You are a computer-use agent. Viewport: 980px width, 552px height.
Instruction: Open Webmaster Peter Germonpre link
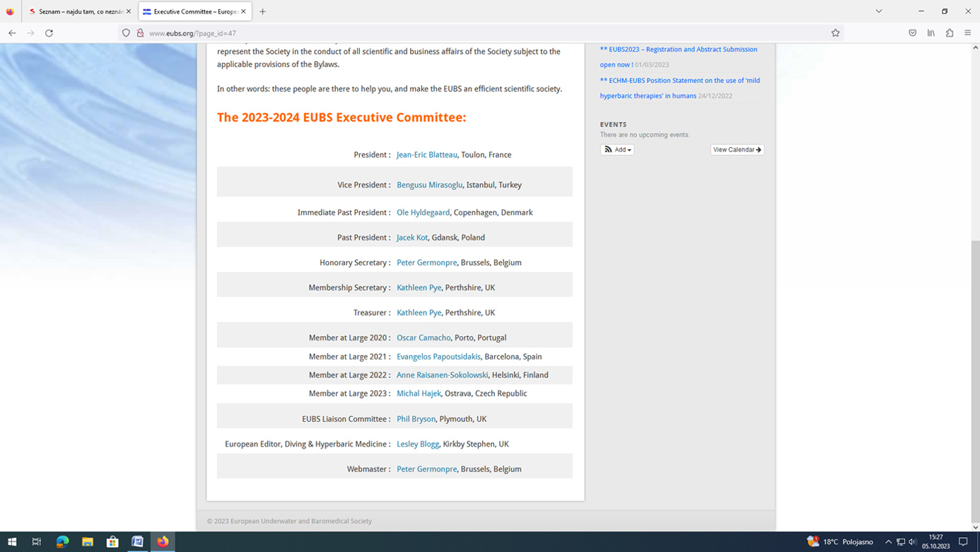[426, 469]
